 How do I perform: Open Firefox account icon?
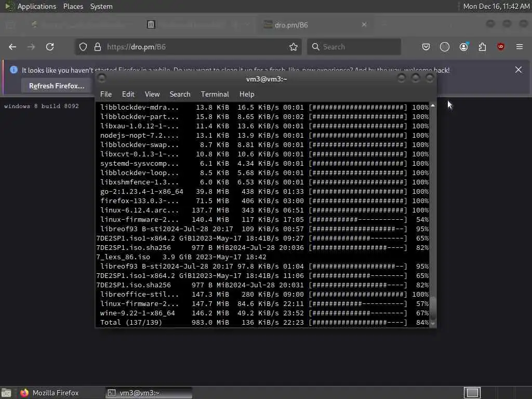pos(464,47)
